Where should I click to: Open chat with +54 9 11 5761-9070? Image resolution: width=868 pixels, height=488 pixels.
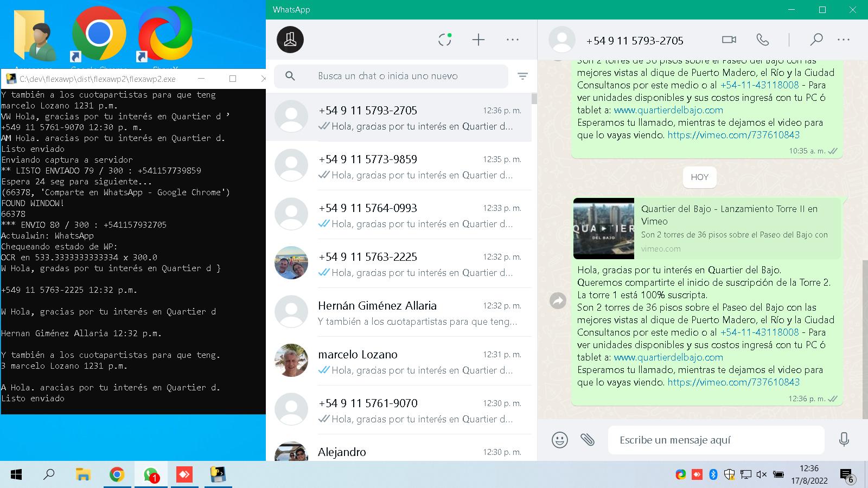[399, 410]
